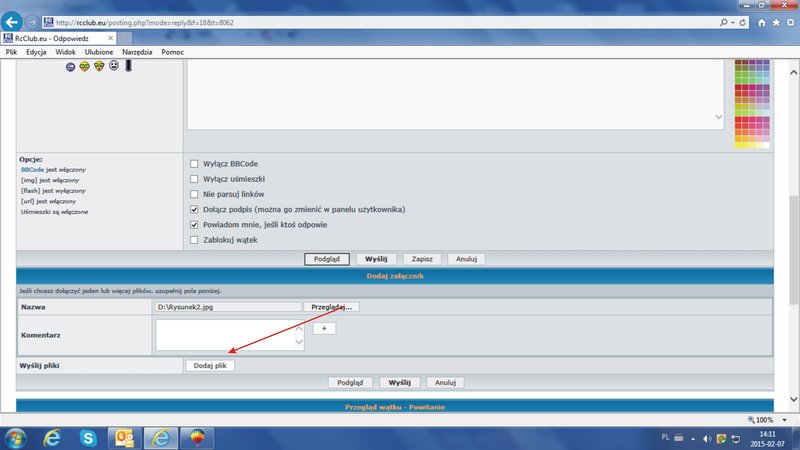This screenshot has height=450, width=800.
Task: Open the on-screen keyboard tray icon
Action: coord(679,438)
